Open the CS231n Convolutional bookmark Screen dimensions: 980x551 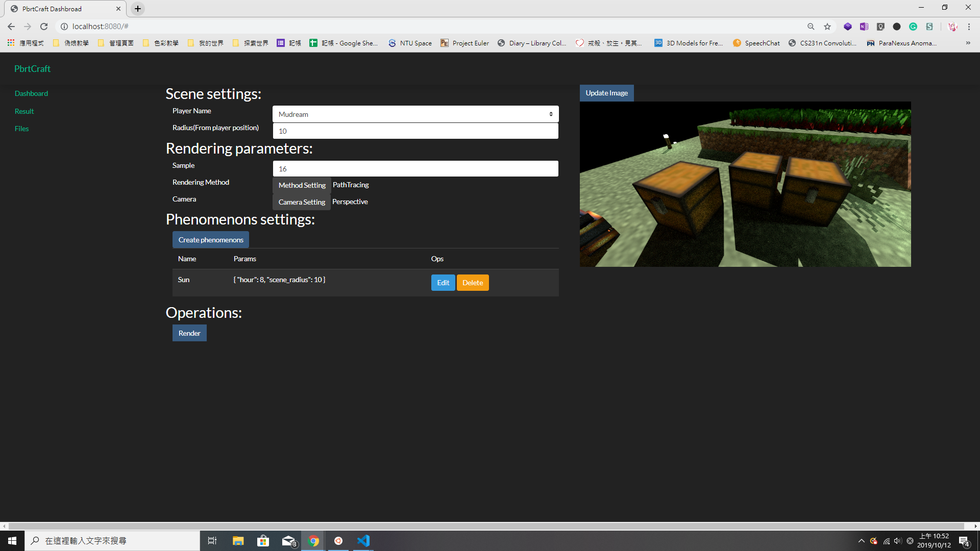822,43
